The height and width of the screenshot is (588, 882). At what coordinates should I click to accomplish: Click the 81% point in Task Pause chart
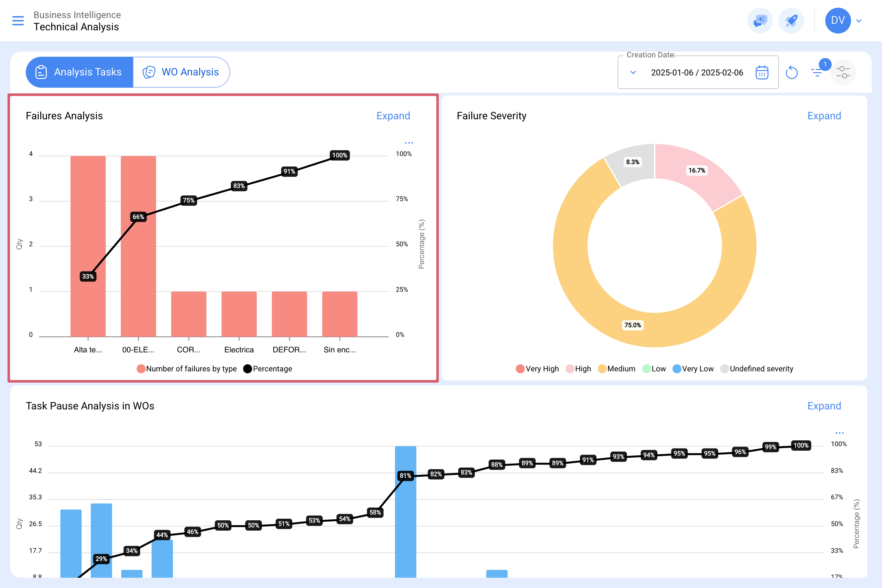(405, 475)
